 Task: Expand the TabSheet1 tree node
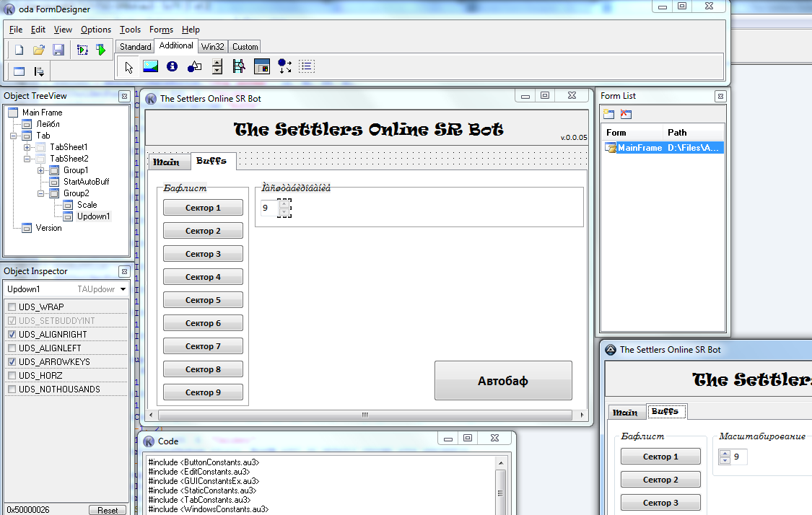coord(27,148)
